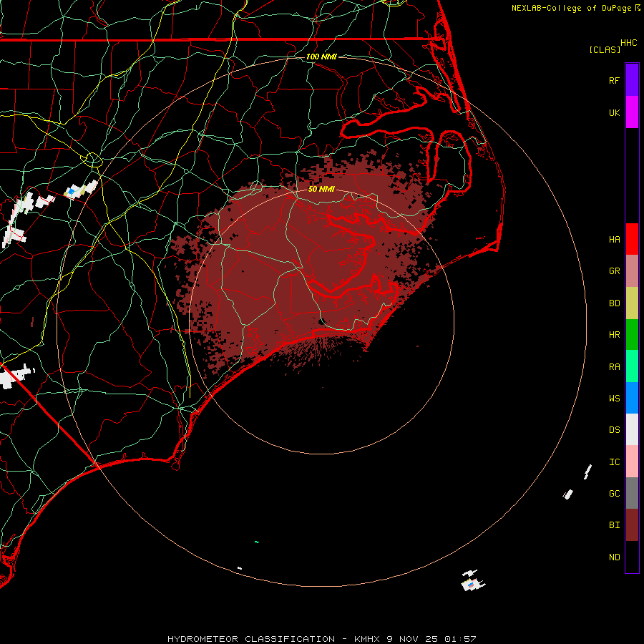Click the '50 NMI' range ring label
Screen dimensions: 644x644
(x=321, y=189)
